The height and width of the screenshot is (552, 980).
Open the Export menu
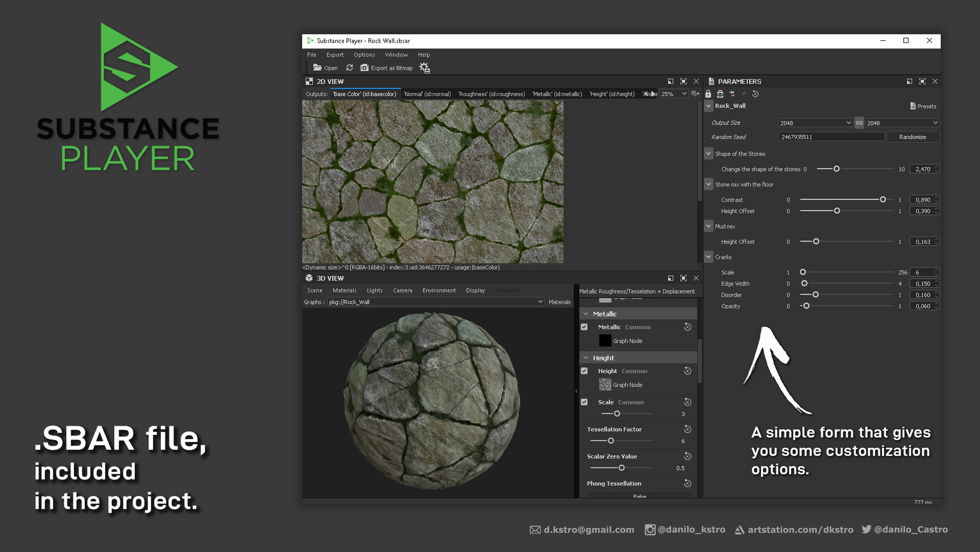tap(335, 54)
